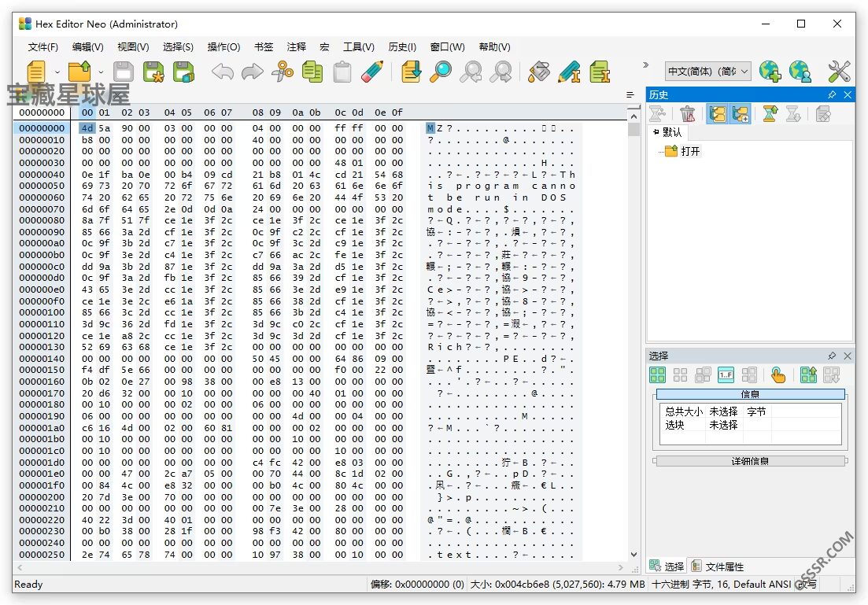The width and height of the screenshot is (868, 605).
Task: Click the Save All icon
Action: pyautogui.click(x=183, y=72)
